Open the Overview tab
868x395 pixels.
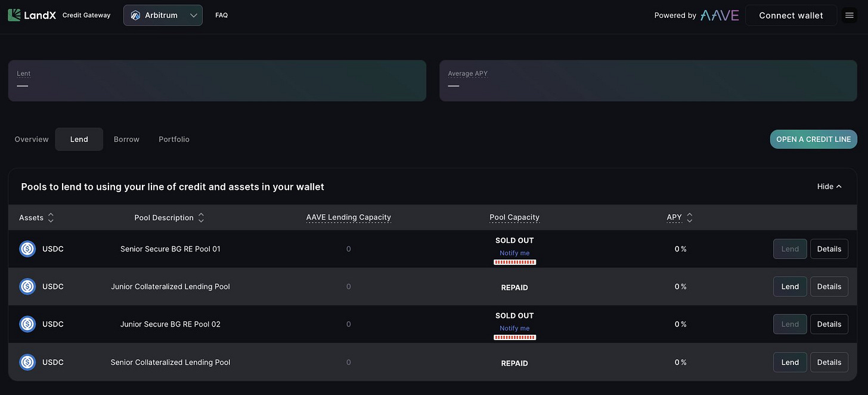[32, 139]
